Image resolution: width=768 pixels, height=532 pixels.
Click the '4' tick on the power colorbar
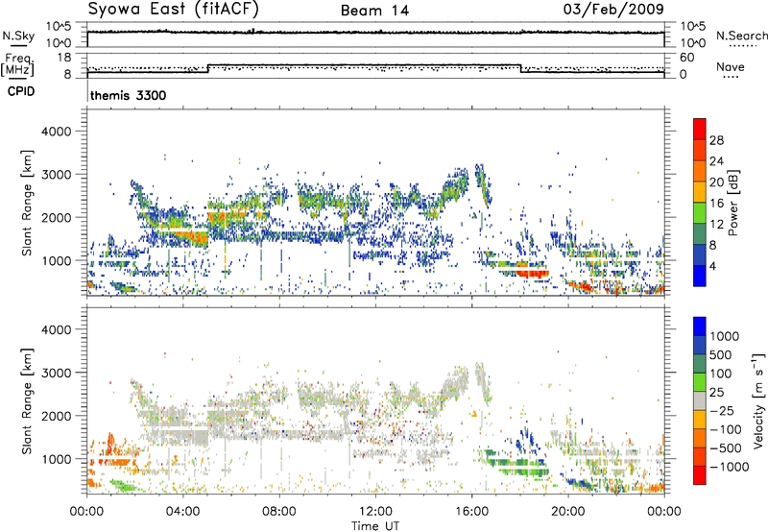712,266
